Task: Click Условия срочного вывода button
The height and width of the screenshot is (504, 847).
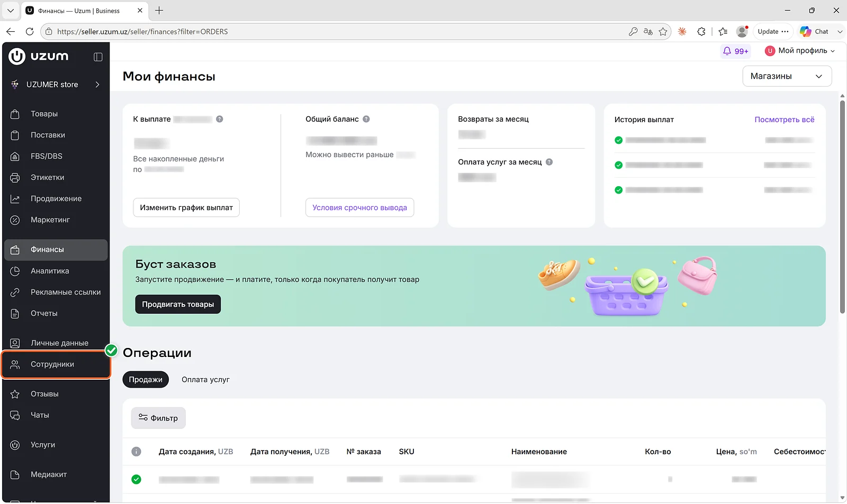Action: tap(359, 207)
